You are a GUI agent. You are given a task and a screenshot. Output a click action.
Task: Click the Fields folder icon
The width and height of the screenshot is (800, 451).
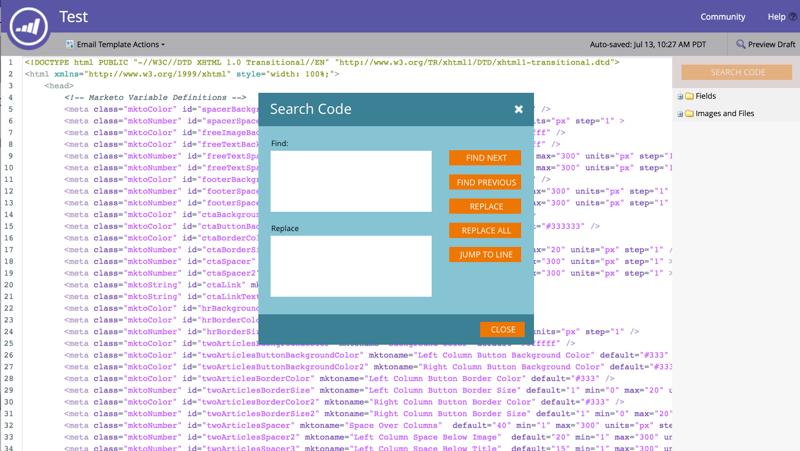(x=689, y=96)
